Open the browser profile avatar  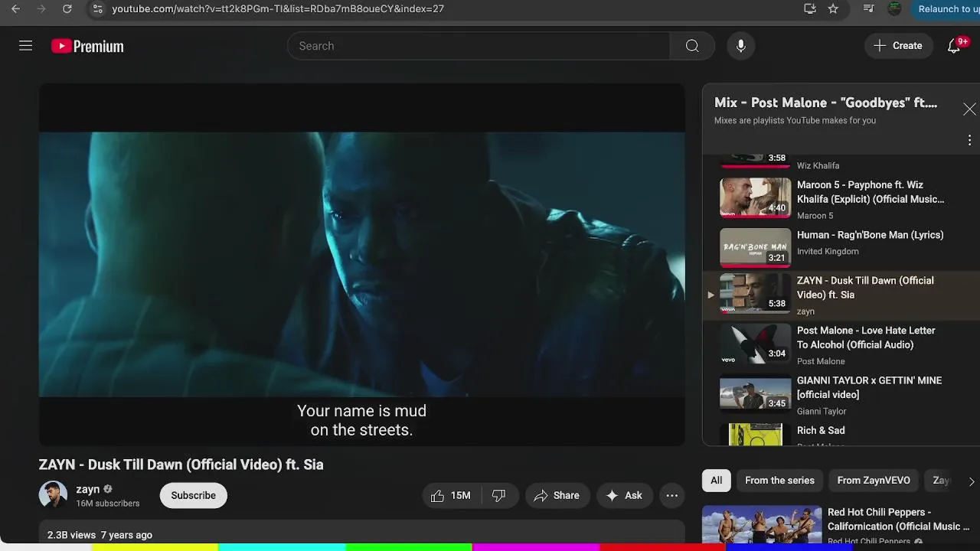click(894, 9)
